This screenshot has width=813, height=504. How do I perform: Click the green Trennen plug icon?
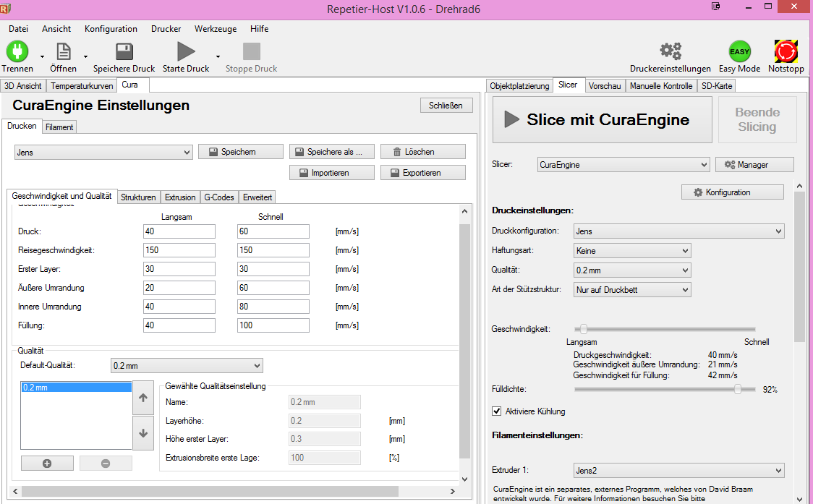17,51
